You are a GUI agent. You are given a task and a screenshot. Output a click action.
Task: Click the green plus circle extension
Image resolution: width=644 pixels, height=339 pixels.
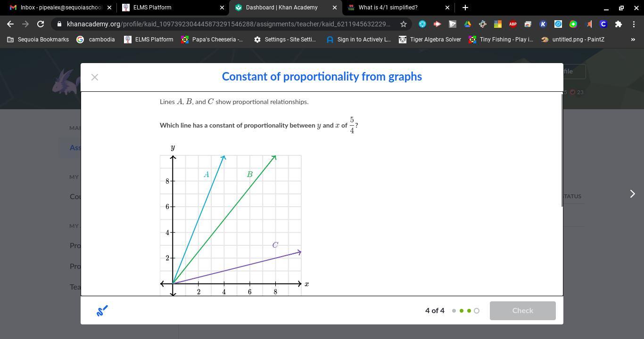(573, 24)
